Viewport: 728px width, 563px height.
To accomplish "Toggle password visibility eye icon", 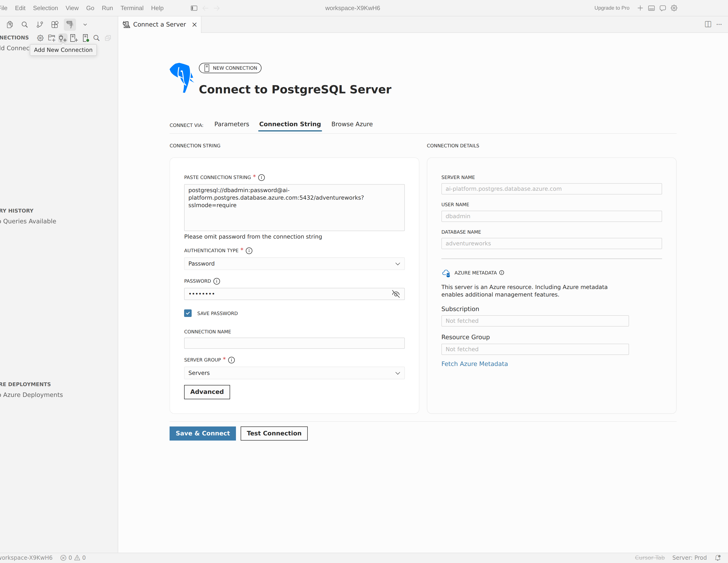I will pyautogui.click(x=396, y=294).
